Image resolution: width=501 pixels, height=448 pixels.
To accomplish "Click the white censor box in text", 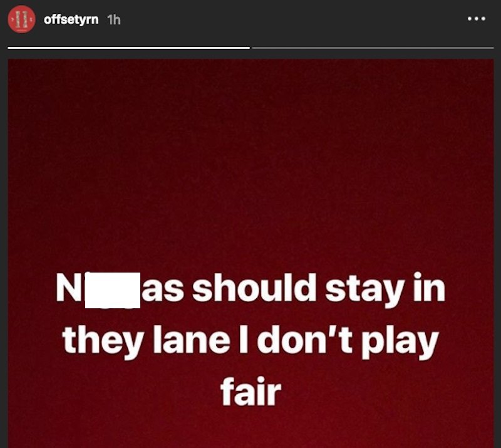I will pyautogui.click(x=113, y=290).
